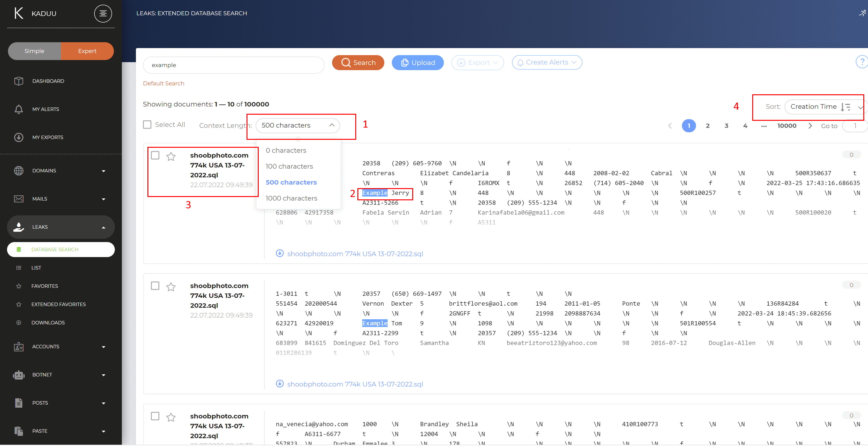Select 100 characters option

(x=298, y=166)
